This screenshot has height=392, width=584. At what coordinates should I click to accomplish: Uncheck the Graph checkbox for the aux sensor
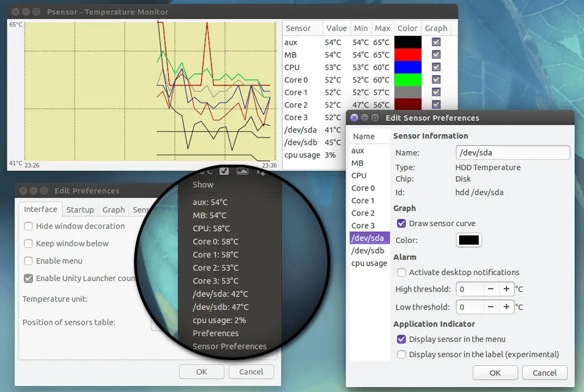436,42
